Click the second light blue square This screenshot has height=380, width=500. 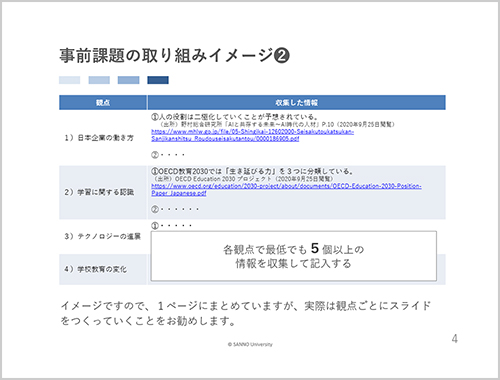tap(99, 80)
